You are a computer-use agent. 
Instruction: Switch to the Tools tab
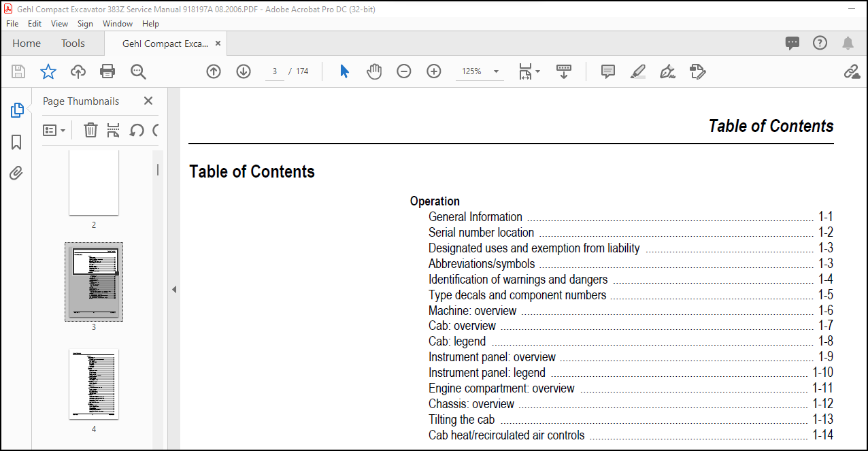(73, 43)
